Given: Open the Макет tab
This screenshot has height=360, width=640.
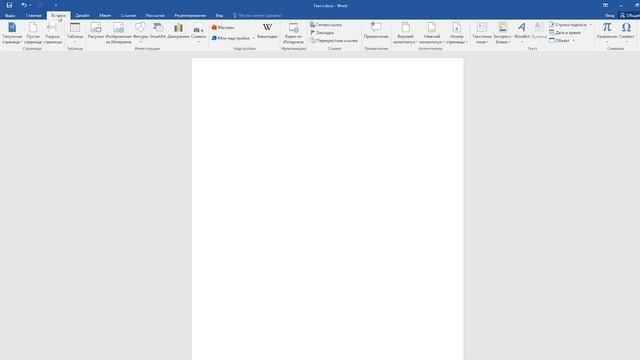Looking at the screenshot, I should [x=105, y=16].
